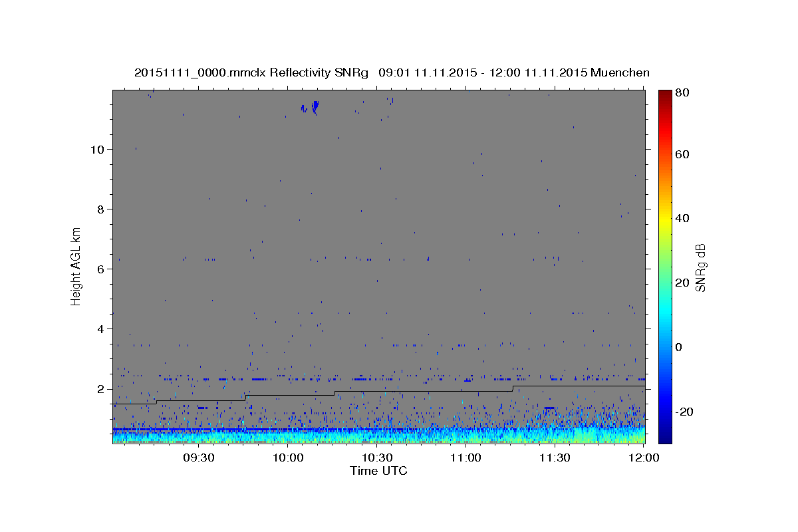This screenshot has width=798, height=532.
Task: Click the 11:30 time axis label
Action: [x=555, y=458]
